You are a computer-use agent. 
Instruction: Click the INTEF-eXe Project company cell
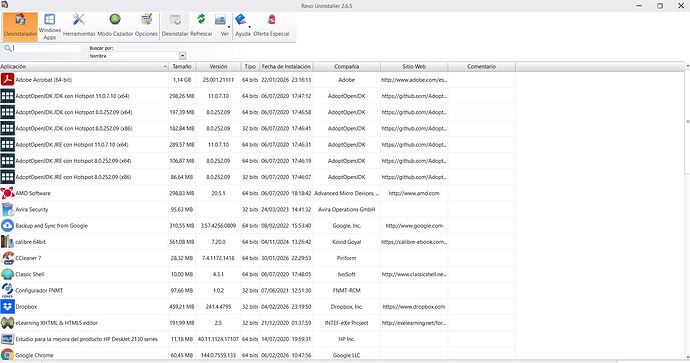(x=346, y=323)
